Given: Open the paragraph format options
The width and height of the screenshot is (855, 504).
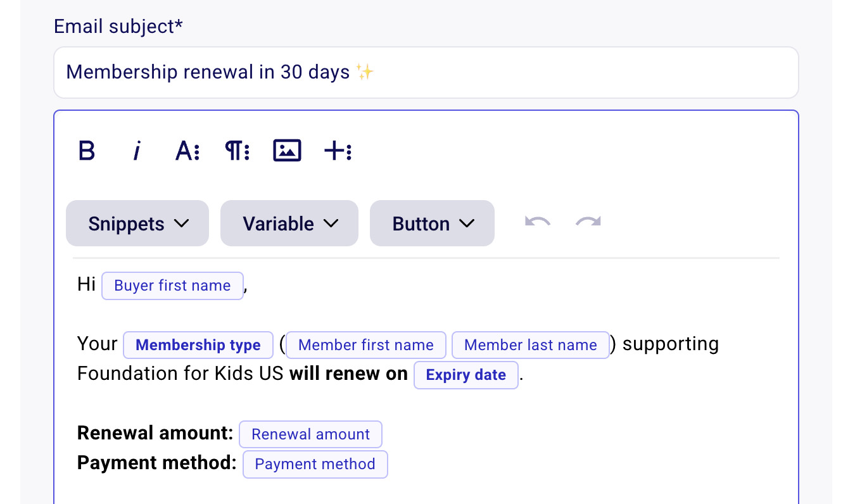Looking at the screenshot, I should pyautogui.click(x=237, y=151).
